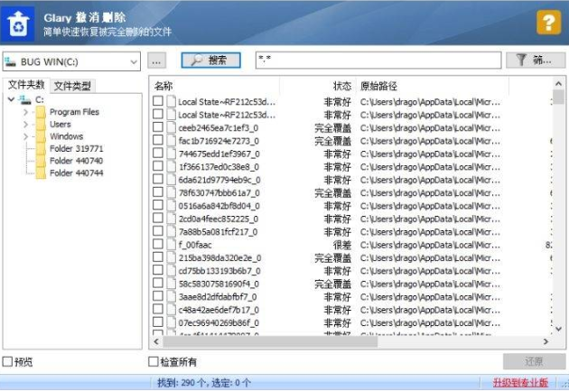
Task: Click the *.* filename filter input field
Action: click(378, 61)
